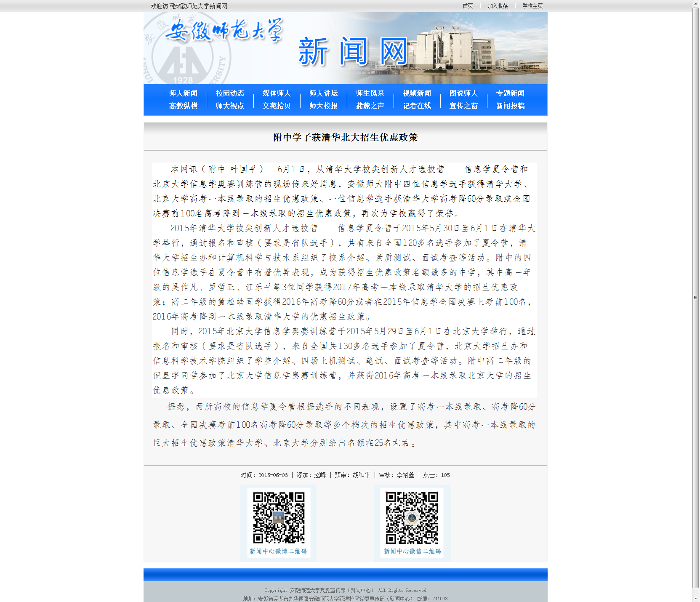The image size is (700, 602).
Task: Open 媒体师大 navigation entry
Action: (277, 93)
